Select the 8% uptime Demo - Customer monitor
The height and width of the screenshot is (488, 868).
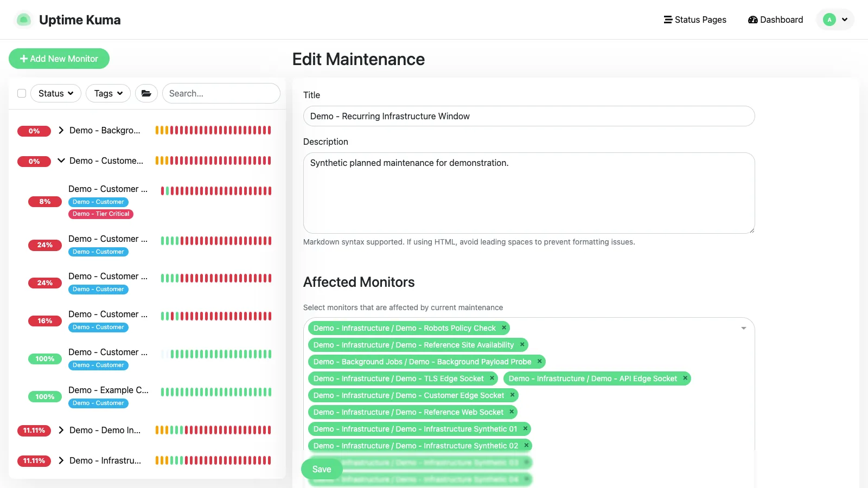pyautogui.click(x=108, y=189)
